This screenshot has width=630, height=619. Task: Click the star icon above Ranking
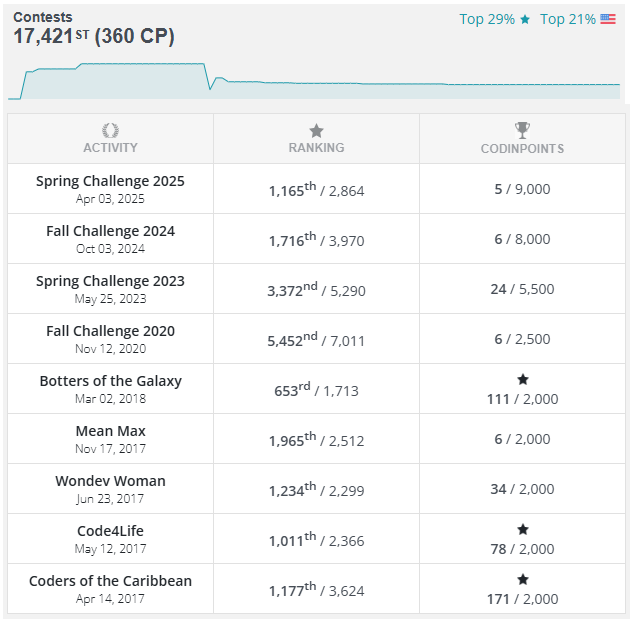point(316,130)
